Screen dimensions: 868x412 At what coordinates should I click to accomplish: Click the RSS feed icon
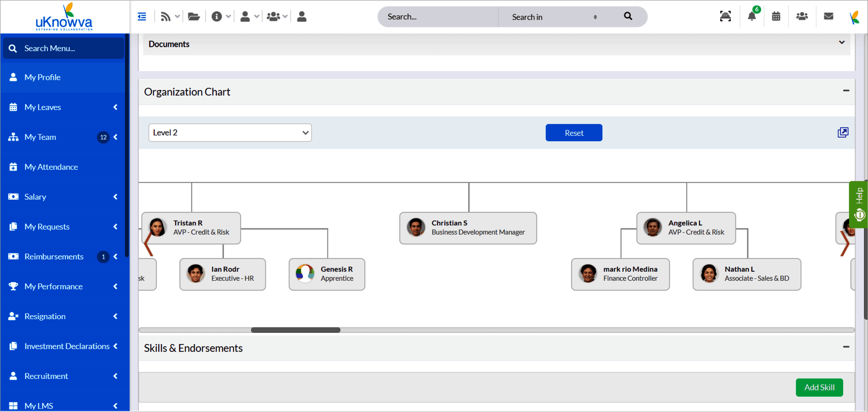[165, 16]
